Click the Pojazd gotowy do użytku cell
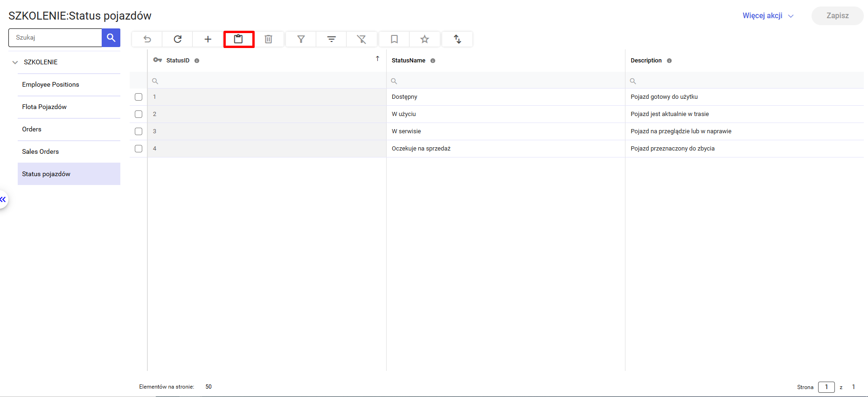The height and width of the screenshot is (397, 868). point(744,97)
